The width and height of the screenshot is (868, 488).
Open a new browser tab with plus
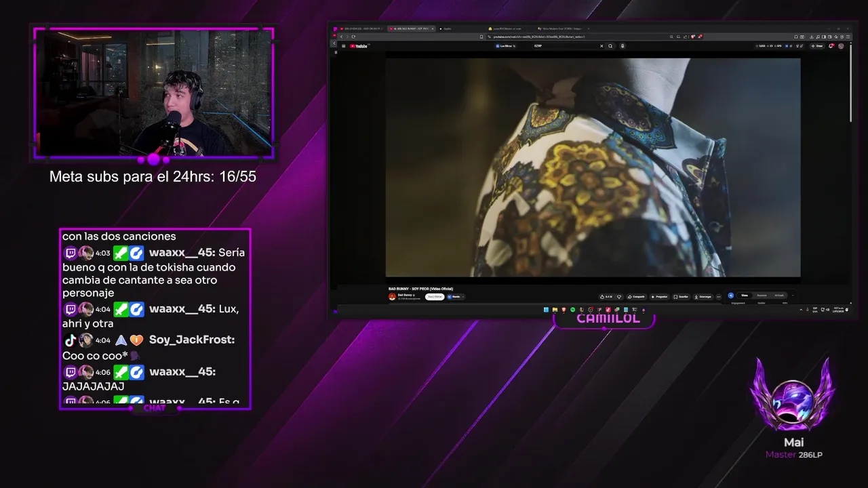589,28
